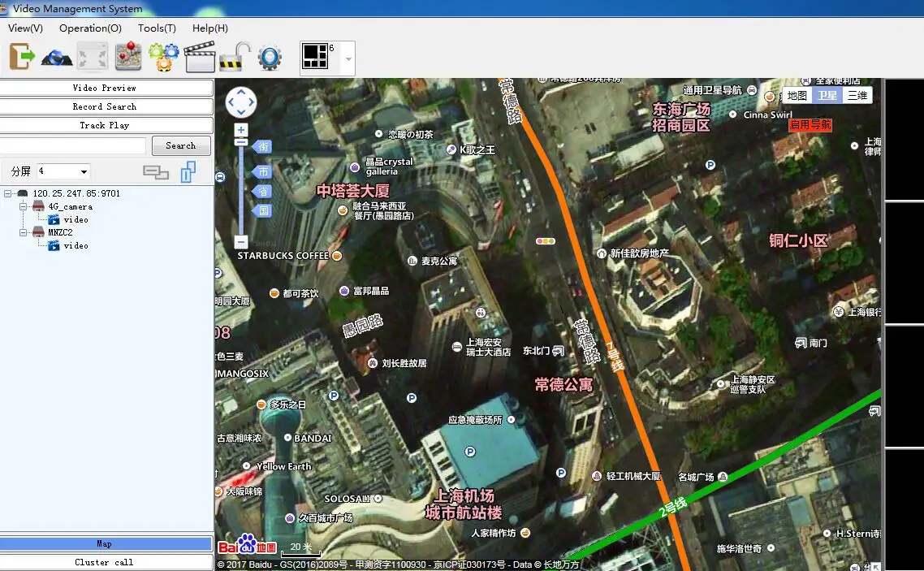Click the open padlock icon
The width and height of the screenshot is (924, 571).
click(x=235, y=57)
